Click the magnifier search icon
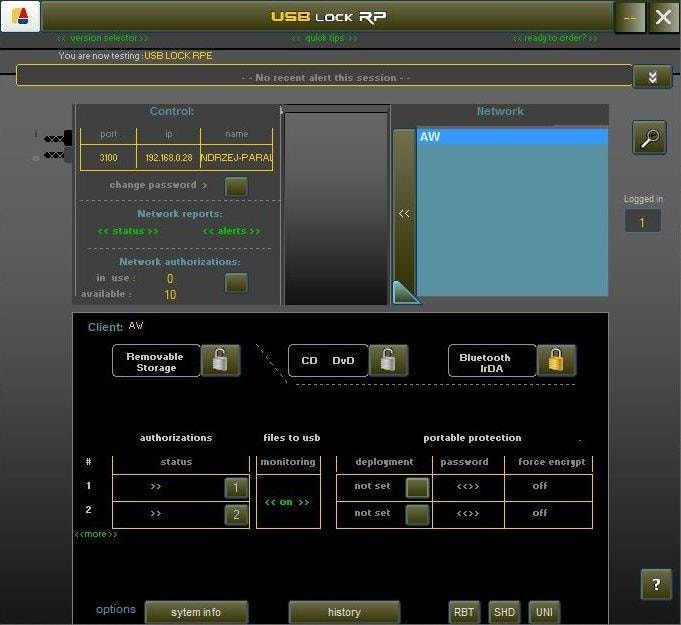Screen dimensions: 681x625 click(650, 138)
